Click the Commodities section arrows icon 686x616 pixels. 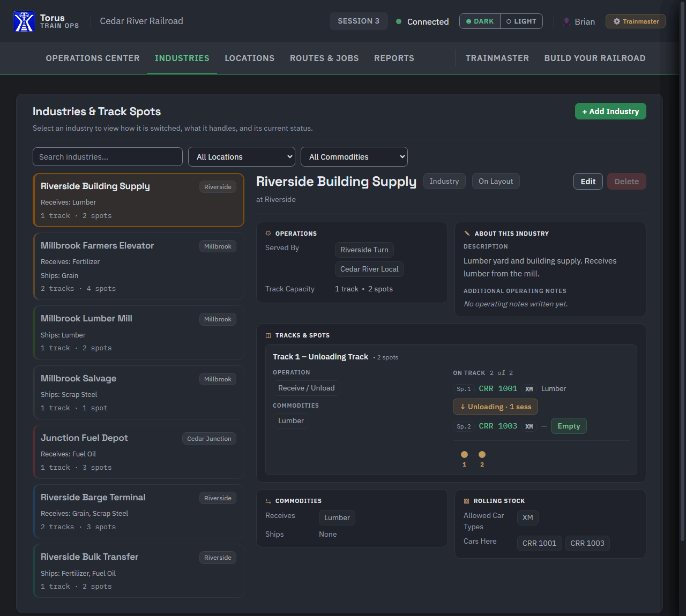pos(269,501)
